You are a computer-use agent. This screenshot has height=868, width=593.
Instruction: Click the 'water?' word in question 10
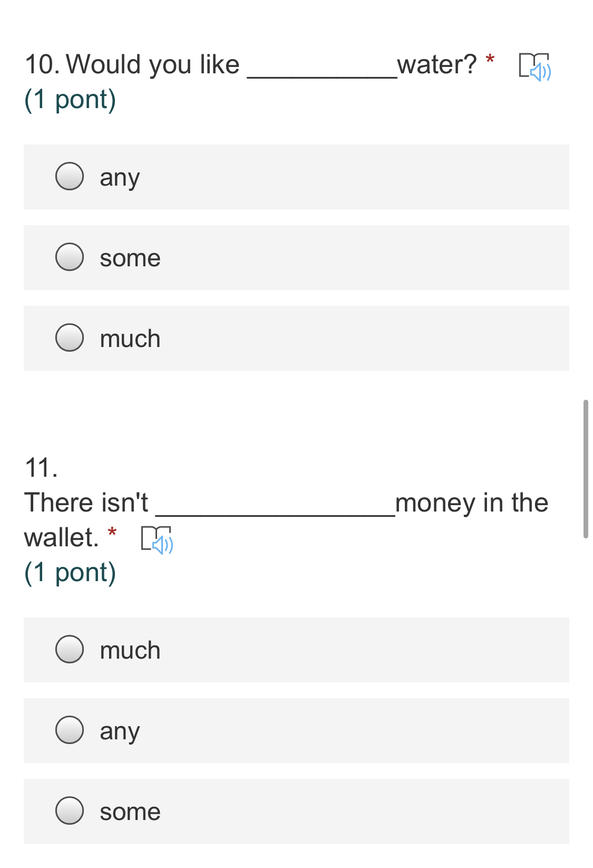click(436, 65)
